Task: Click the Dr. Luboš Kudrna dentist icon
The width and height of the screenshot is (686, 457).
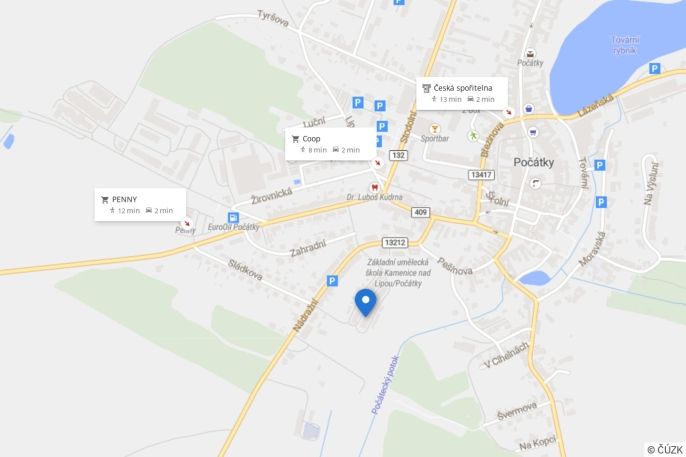Action: point(374,187)
